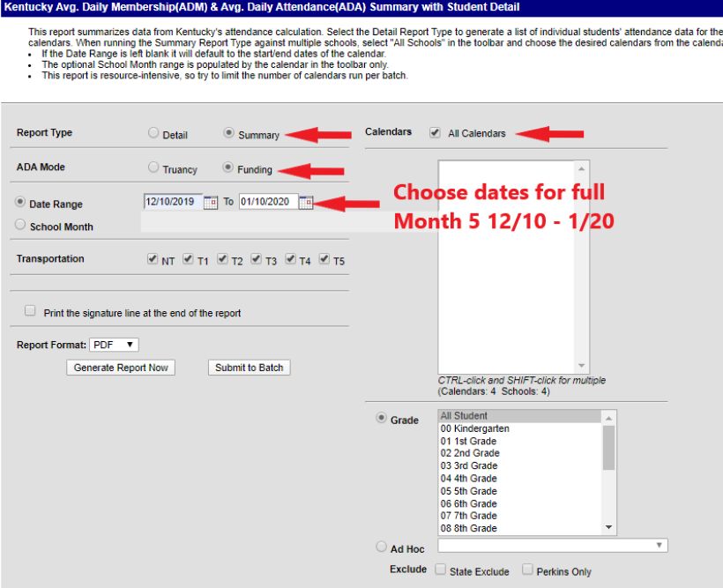This screenshot has width=723, height=588.
Task: Toggle the All Calendars checkbox
Action: tap(435, 133)
